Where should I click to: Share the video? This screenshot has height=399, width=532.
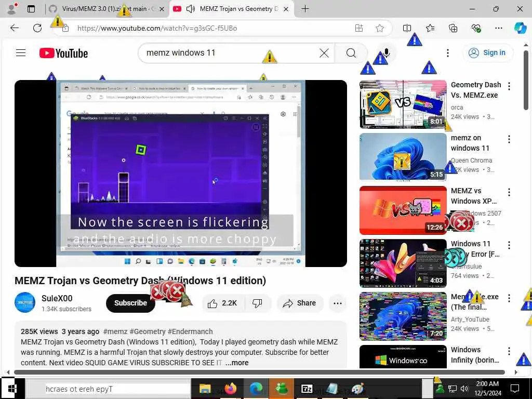[300, 303]
